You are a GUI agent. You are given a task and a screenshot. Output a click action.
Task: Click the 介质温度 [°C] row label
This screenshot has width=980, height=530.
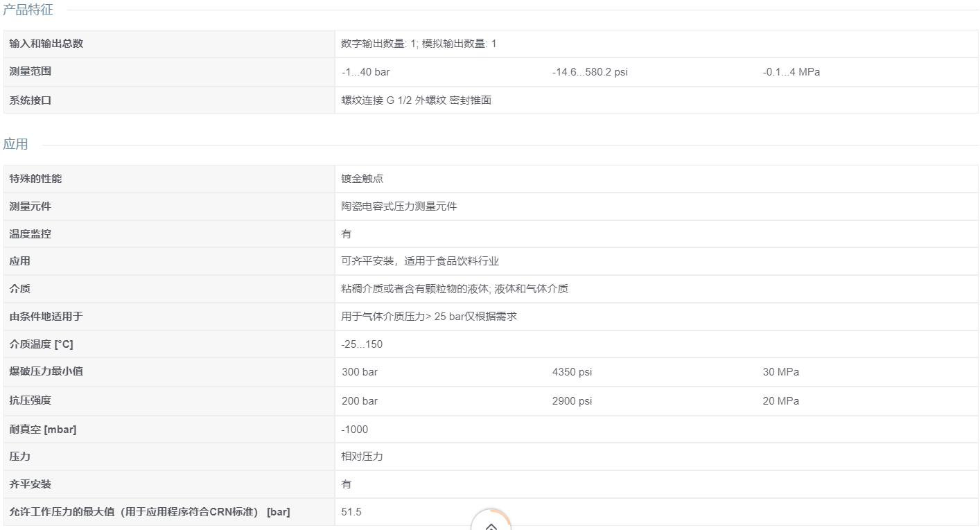click(41, 344)
